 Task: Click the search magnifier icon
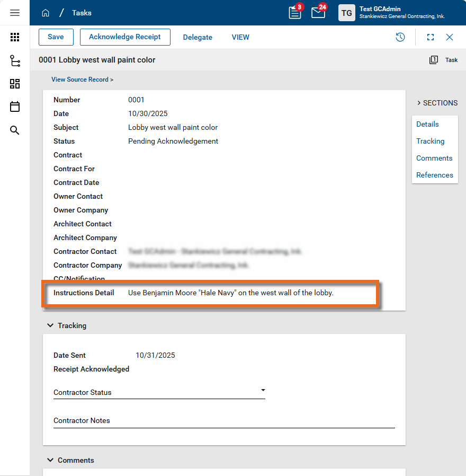click(x=15, y=130)
